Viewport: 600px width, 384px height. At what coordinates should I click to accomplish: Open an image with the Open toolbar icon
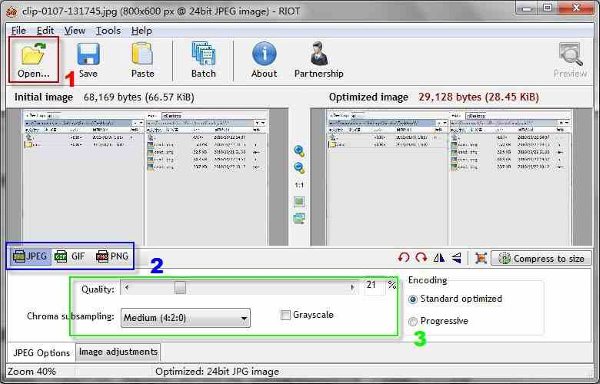(34, 60)
